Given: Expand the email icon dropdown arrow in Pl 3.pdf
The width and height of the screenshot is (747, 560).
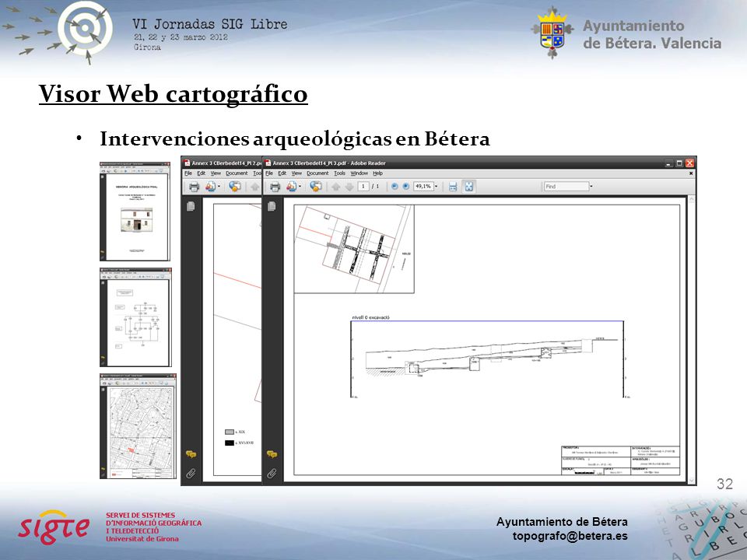Looking at the screenshot, I should [x=300, y=187].
